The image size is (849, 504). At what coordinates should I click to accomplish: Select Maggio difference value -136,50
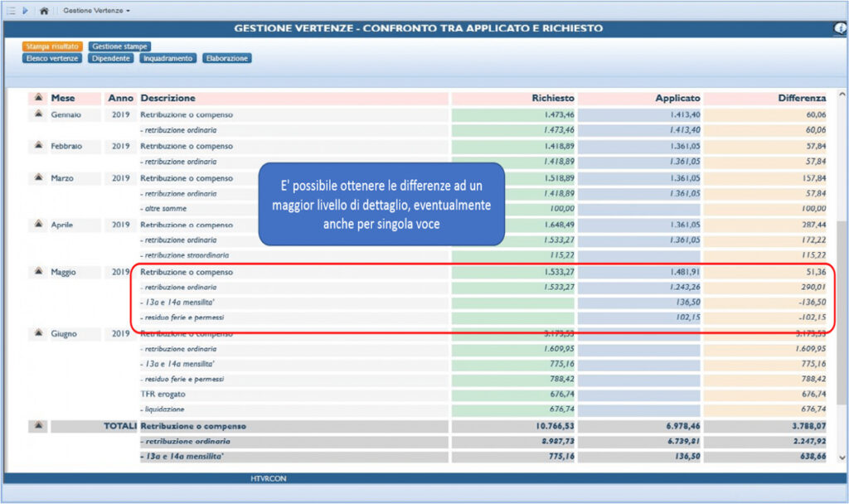pos(813,302)
